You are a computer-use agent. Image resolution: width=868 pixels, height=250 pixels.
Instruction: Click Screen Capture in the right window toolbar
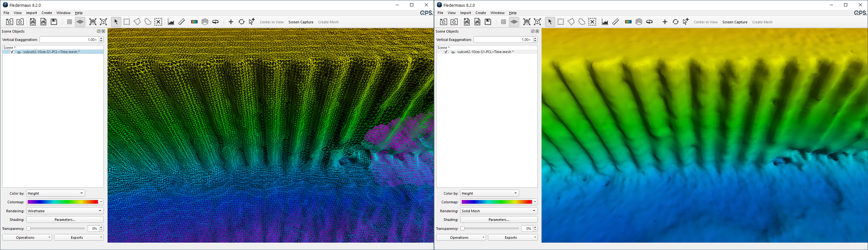(x=735, y=22)
